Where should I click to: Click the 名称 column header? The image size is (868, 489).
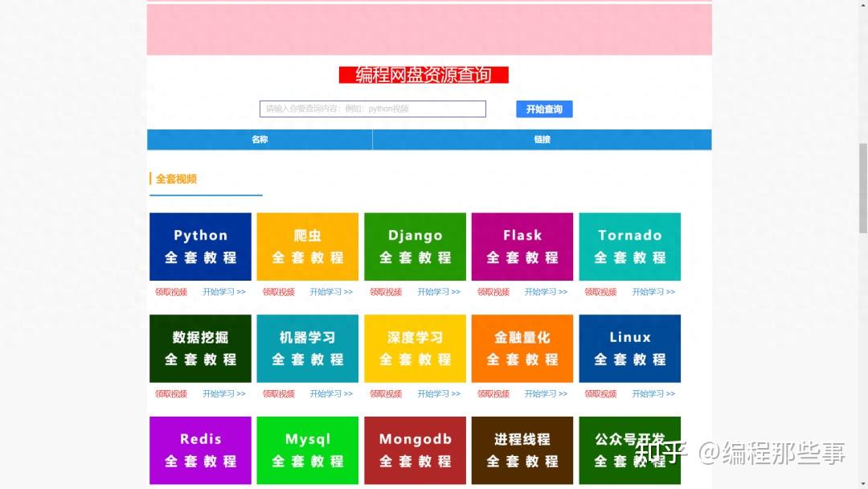pos(260,140)
